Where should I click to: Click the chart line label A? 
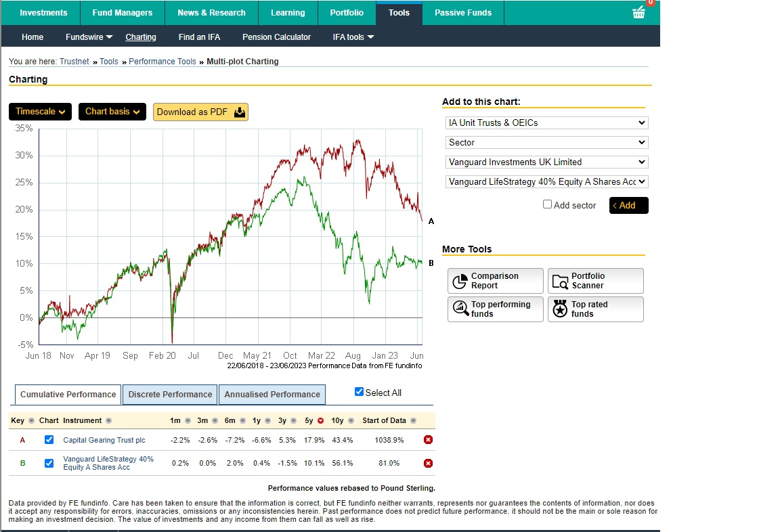coord(431,221)
